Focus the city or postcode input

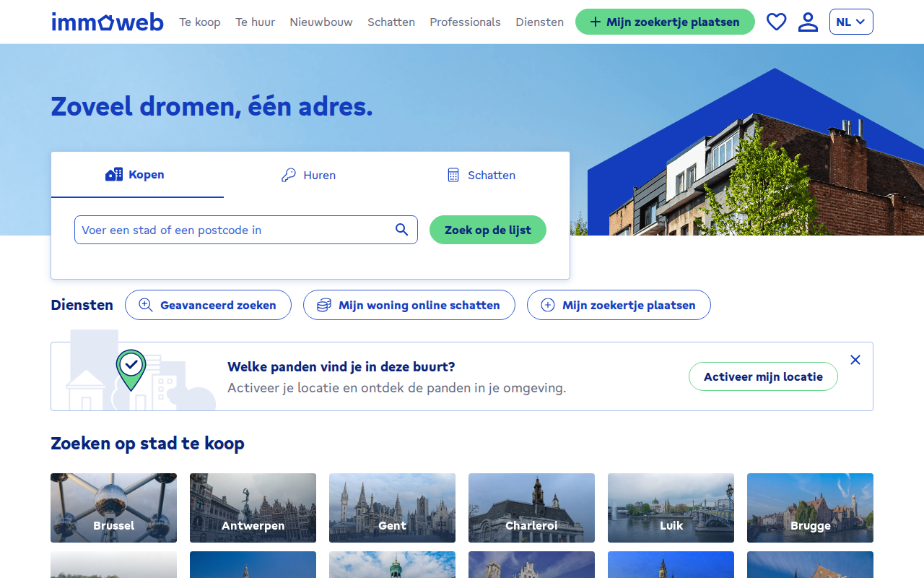pyautogui.click(x=235, y=230)
